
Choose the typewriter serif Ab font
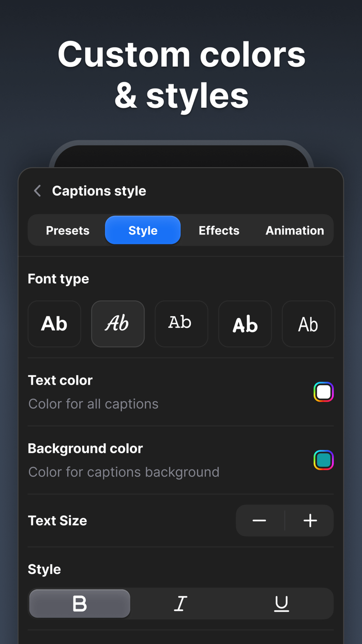(182, 324)
